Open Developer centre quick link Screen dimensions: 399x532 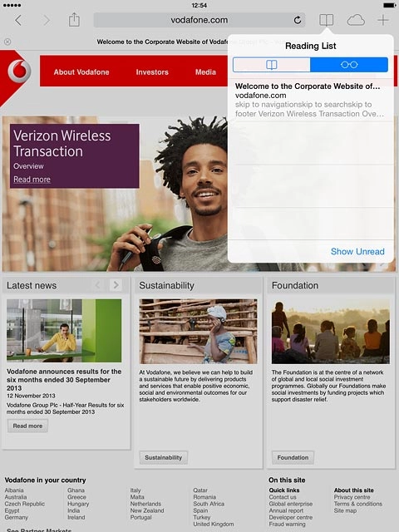pos(291,517)
